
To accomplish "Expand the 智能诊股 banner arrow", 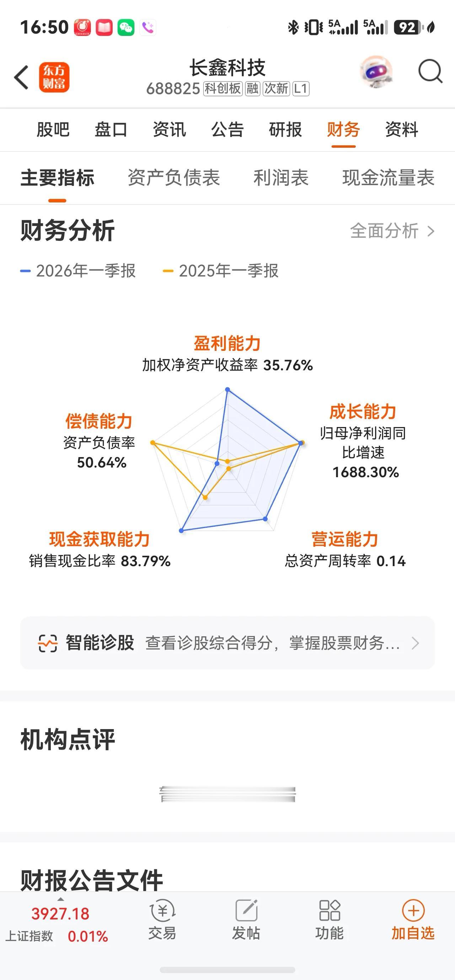I will (x=416, y=643).
